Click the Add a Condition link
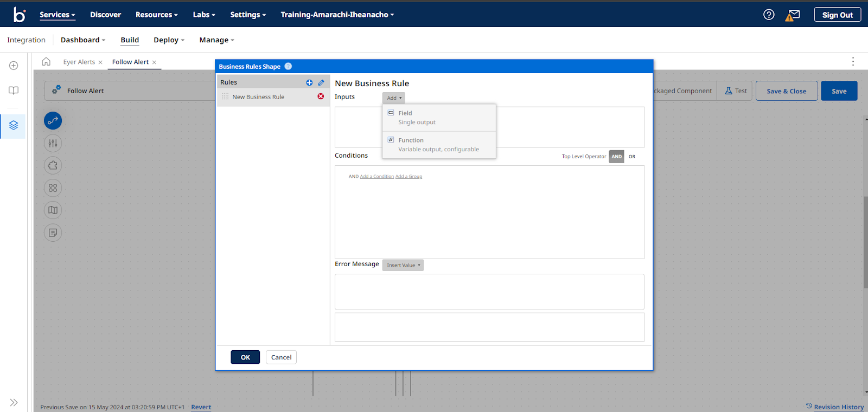Image resolution: width=868 pixels, height=412 pixels. (x=377, y=176)
